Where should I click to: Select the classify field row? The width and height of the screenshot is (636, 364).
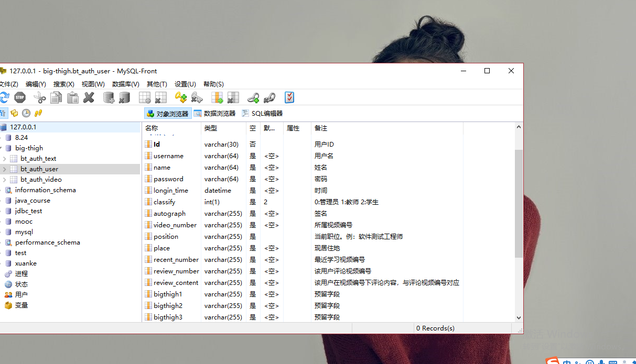coord(303,202)
